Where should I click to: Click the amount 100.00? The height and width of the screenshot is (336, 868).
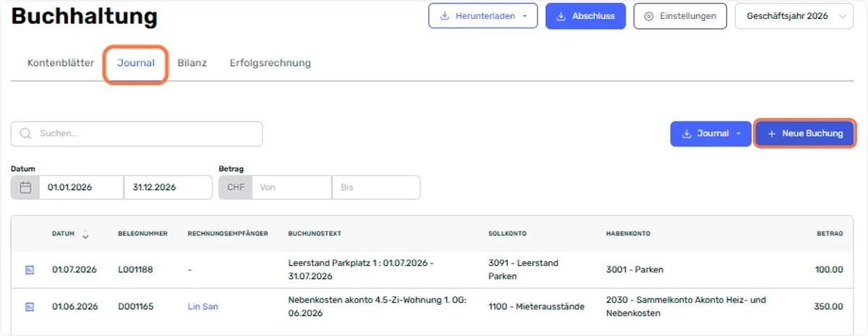pos(828,270)
